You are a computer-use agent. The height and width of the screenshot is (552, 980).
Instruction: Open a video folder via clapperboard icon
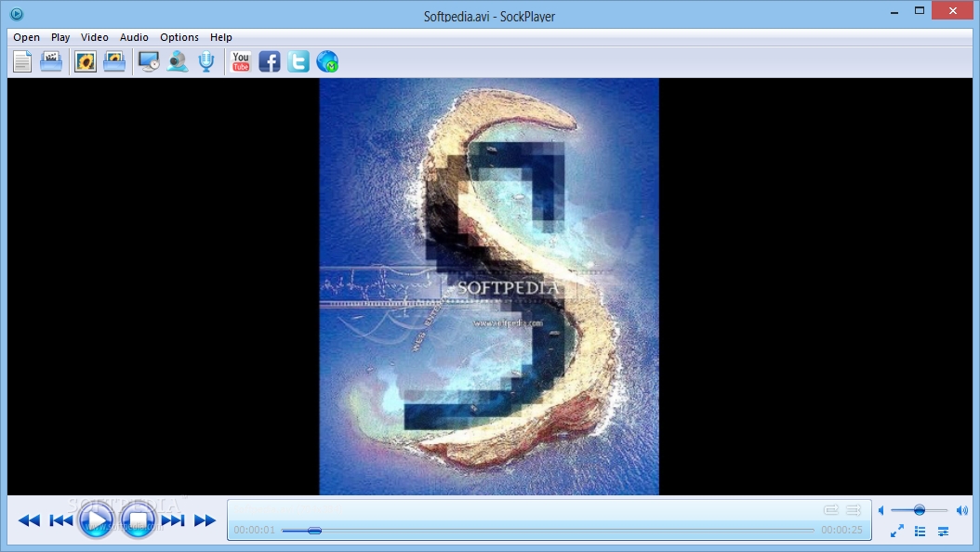point(51,62)
